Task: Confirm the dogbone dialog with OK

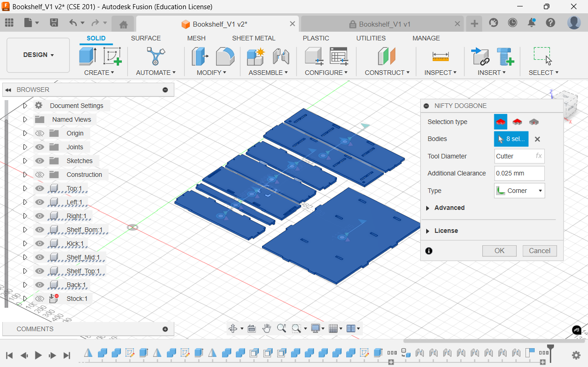Action: click(499, 251)
